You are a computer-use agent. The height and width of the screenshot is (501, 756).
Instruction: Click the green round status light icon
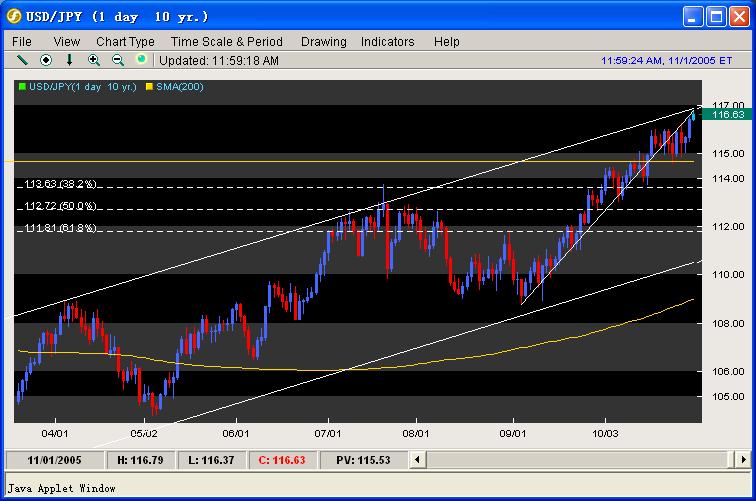tap(141, 59)
